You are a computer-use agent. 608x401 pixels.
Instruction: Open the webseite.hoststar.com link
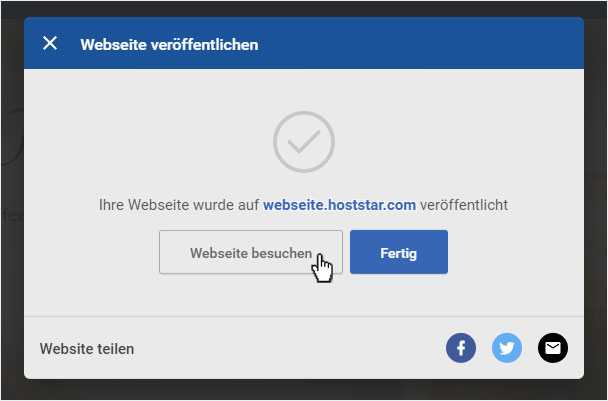339,205
